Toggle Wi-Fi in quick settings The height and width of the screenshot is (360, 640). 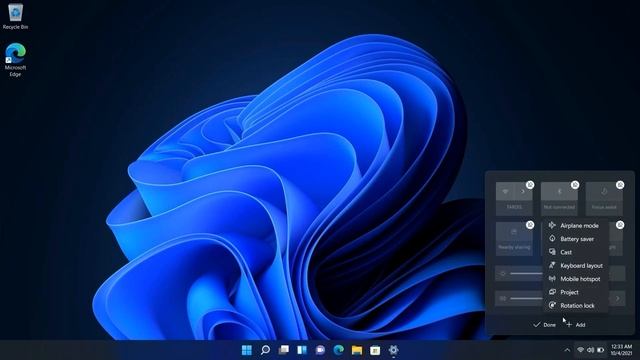tap(505, 191)
